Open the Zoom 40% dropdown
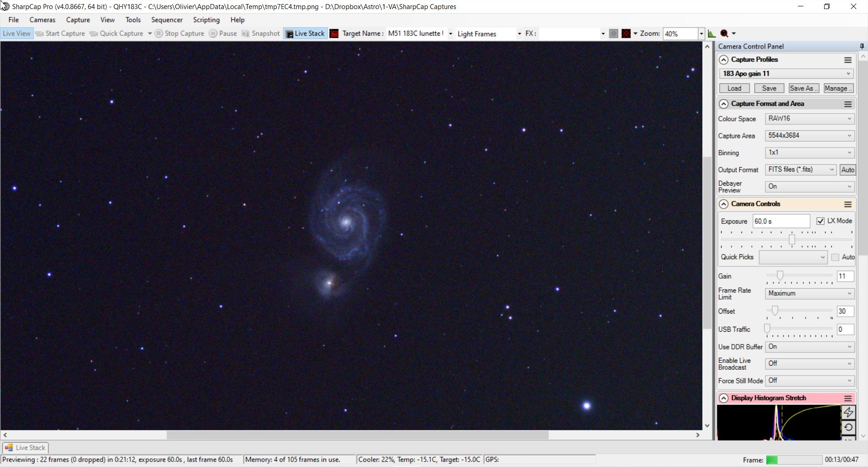 [x=701, y=34]
